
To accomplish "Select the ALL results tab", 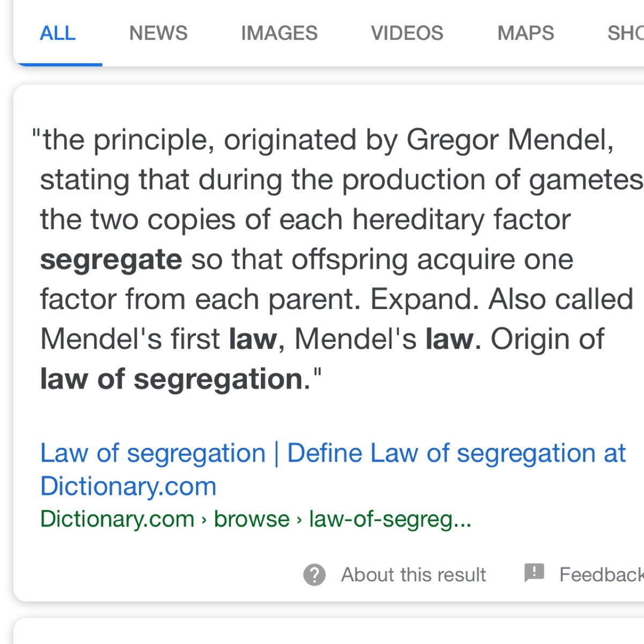I will (58, 33).
